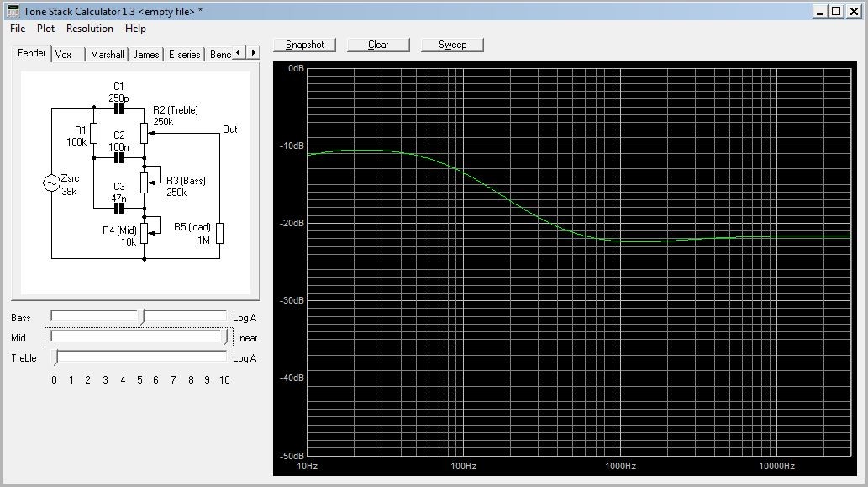Click the '-10dB' axis label
The height and width of the screenshot is (487, 868).
pos(292,146)
